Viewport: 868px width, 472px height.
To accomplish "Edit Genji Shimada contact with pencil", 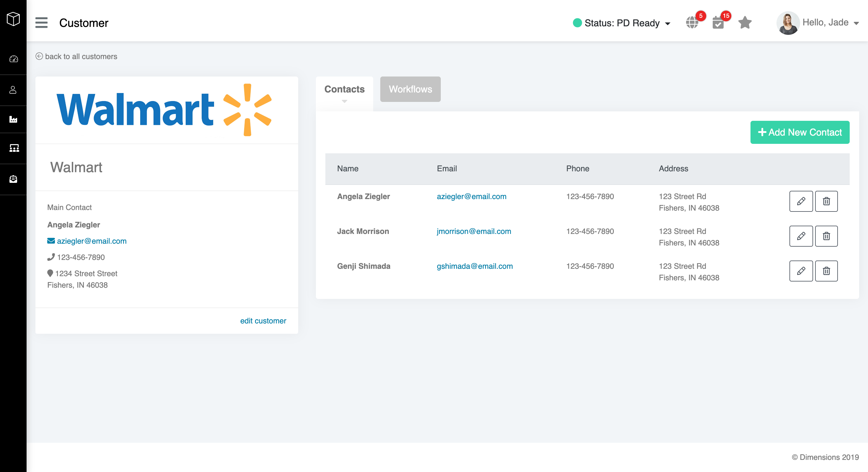I will click(801, 271).
